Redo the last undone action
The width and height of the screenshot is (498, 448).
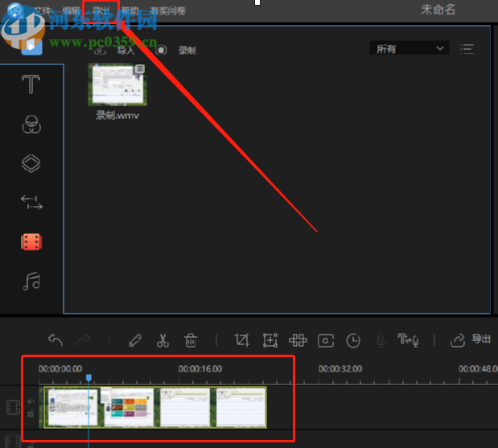tap(83, 340)
